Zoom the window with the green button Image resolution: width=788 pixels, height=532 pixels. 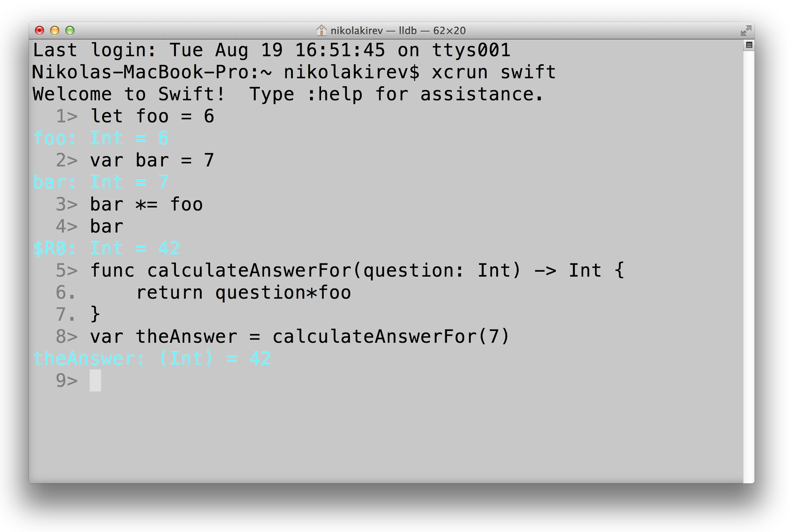pyautogui.click(x=70, y=30)
